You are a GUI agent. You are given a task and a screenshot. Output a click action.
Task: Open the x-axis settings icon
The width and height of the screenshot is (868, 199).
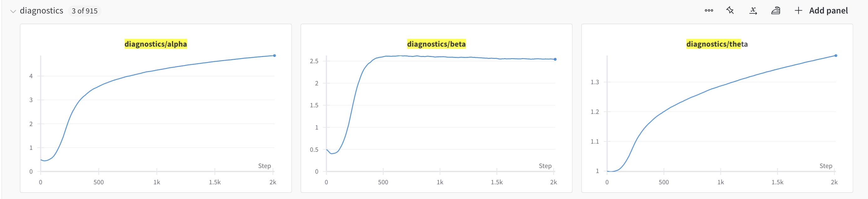point(753,10)
